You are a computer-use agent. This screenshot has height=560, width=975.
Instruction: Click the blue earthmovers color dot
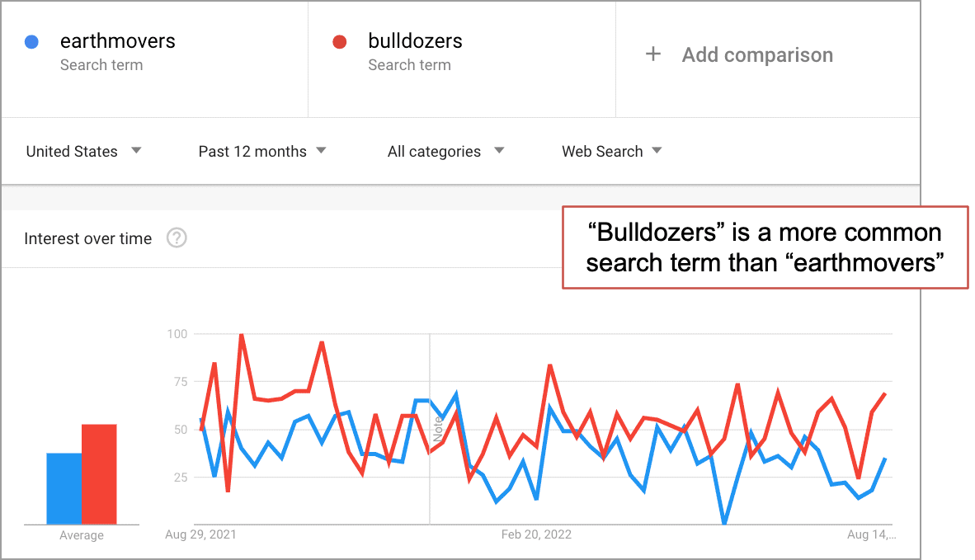tap(31, 41)
